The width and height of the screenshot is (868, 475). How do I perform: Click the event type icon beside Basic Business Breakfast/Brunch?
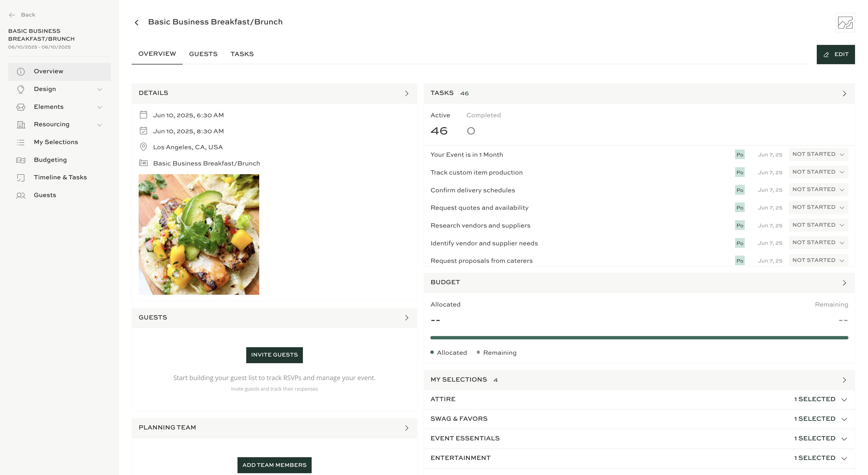[143, 163]
